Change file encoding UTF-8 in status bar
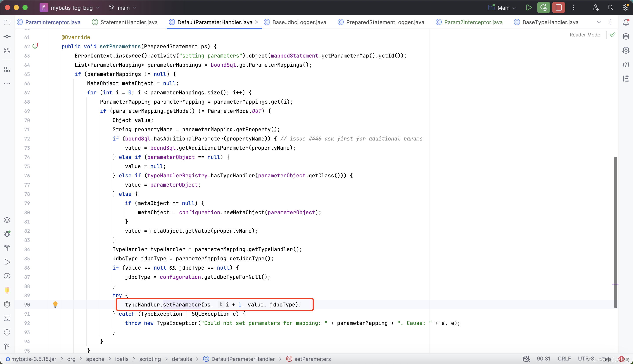The height and width of the screenshot is (364, 633). 586,359
